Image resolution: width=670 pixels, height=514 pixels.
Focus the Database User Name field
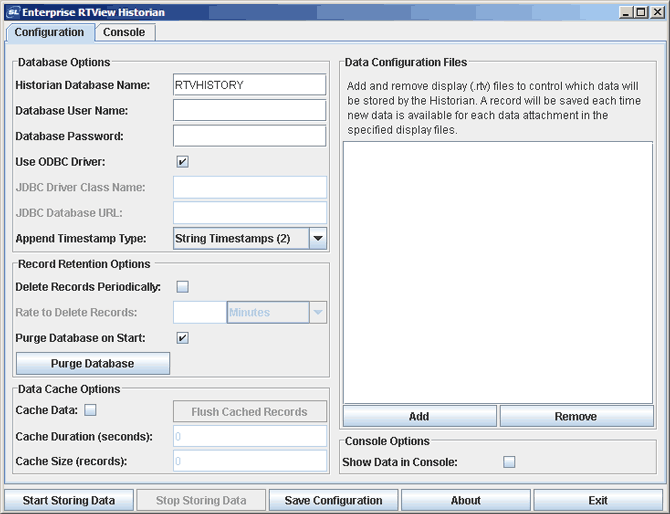point(250,110)
